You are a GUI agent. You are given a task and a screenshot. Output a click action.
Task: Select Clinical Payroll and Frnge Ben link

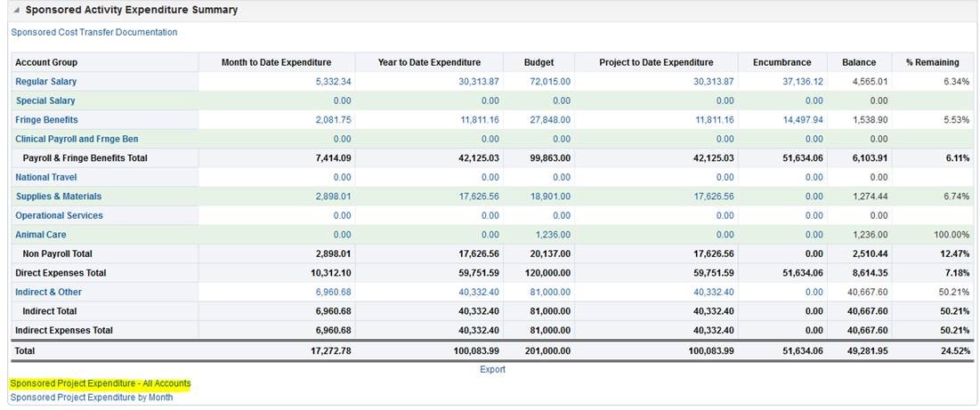point(77,139)
